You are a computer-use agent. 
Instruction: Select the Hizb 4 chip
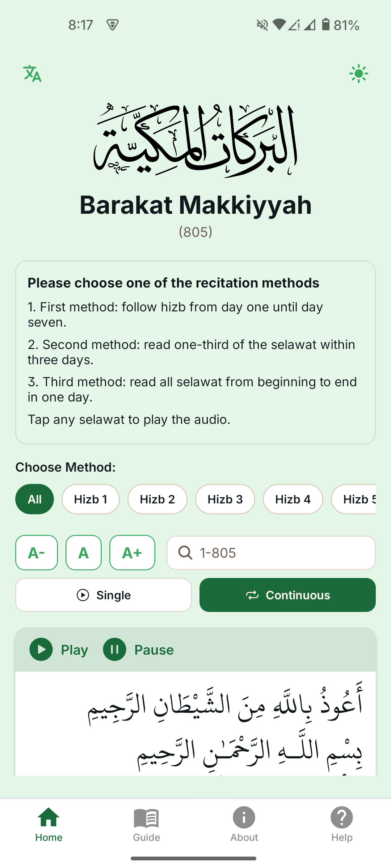pos(293,499)
